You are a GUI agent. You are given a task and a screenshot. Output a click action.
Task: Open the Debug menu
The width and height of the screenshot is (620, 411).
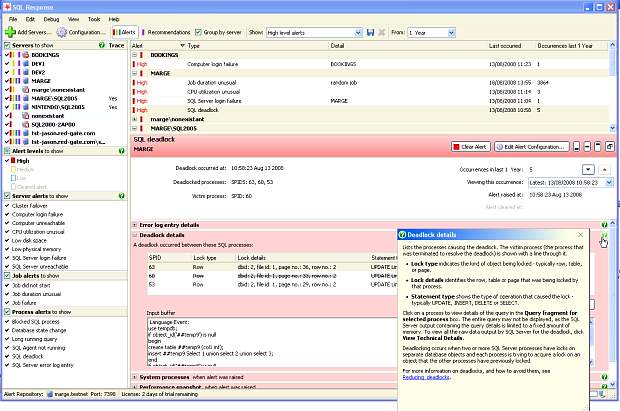(51, 18)
